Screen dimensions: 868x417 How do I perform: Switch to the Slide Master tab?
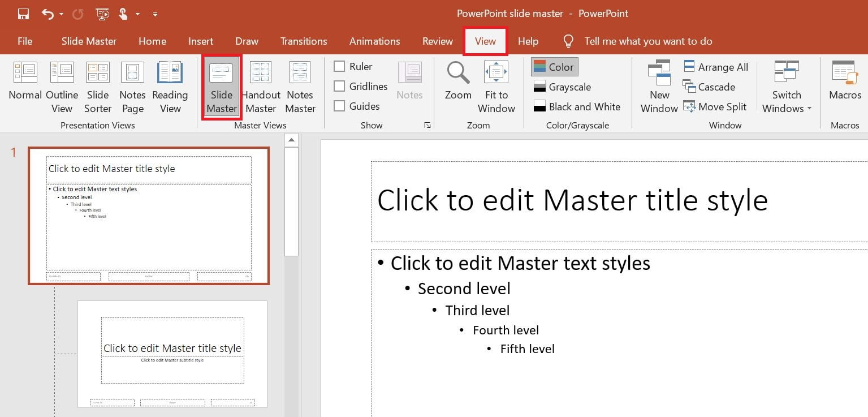pyautogui.click(x=89, y=41)
